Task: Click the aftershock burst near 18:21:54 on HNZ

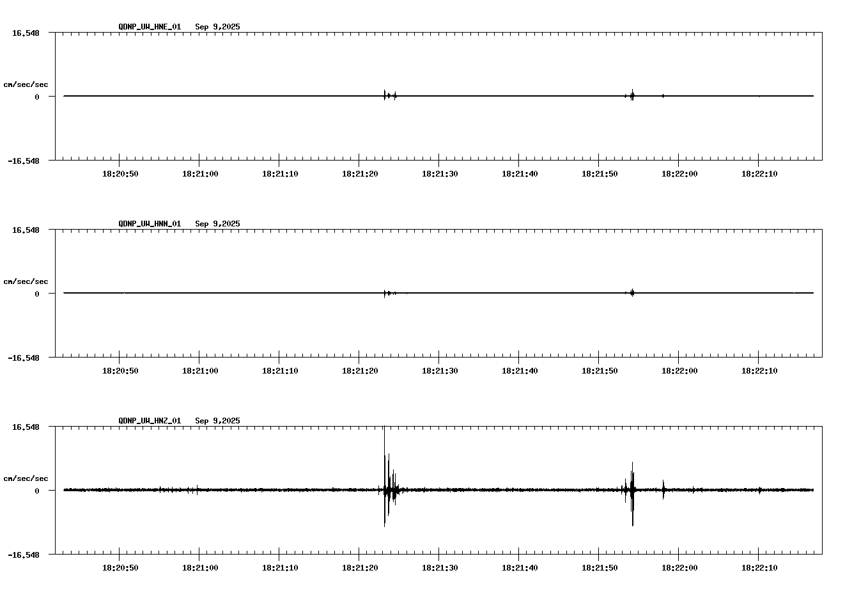Action: tap(633, 489)
